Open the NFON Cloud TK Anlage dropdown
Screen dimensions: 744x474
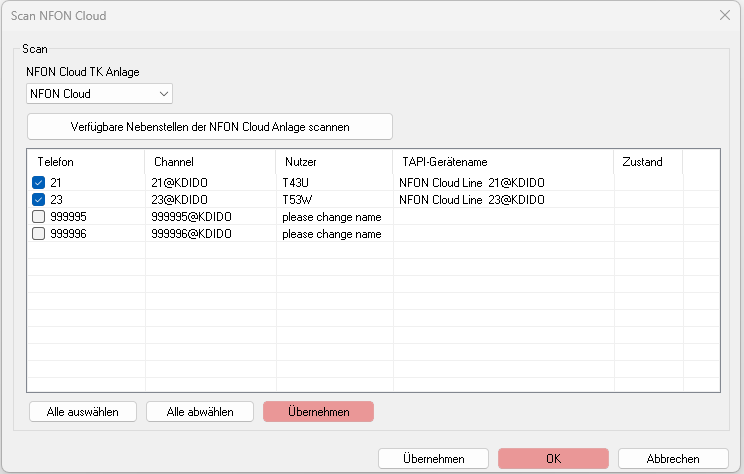point(99,94)
